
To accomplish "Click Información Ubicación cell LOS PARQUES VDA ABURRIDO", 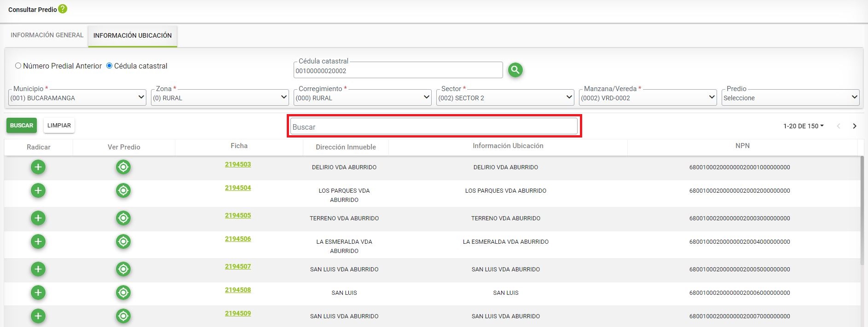I will pos(506,191).
